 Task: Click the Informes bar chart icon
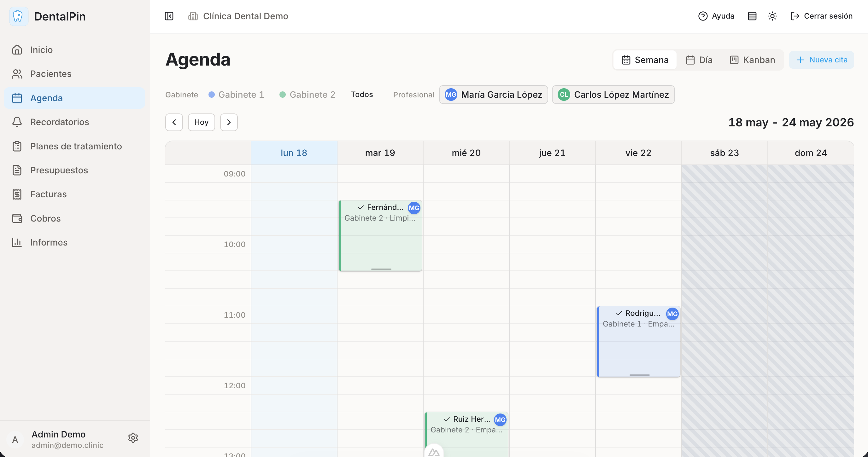17,242
